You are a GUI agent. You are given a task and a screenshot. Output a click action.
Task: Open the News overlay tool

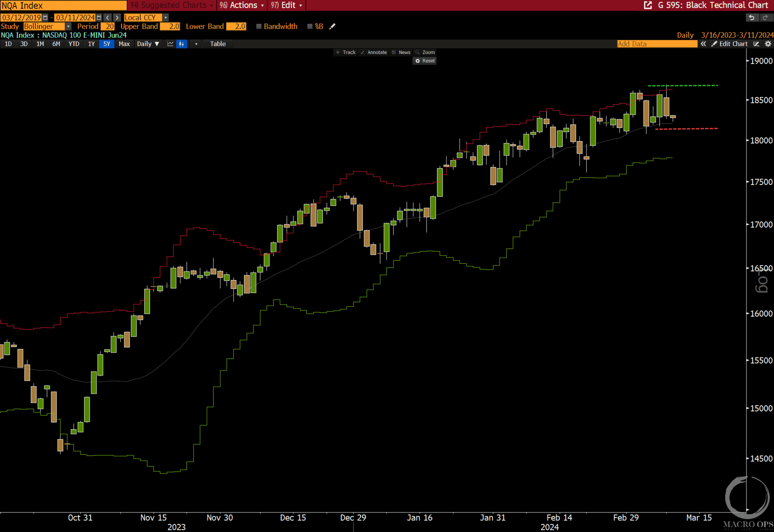[x=401, y=52]
